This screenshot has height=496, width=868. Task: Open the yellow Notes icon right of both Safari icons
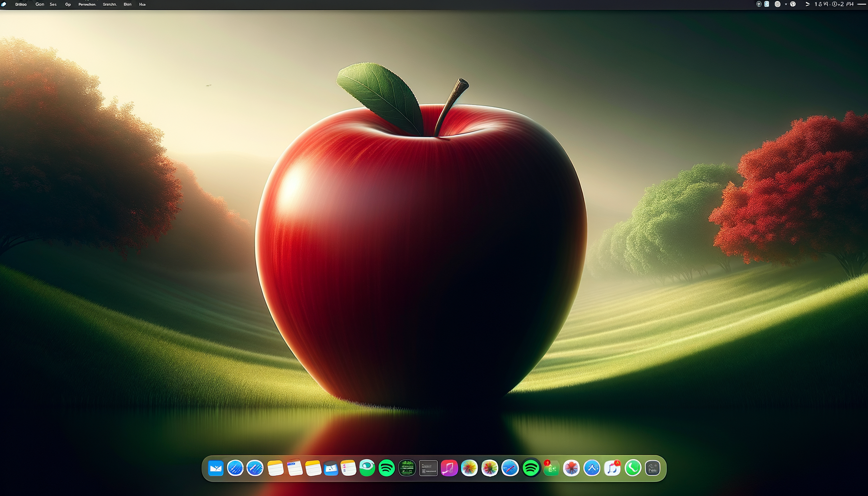pyautogui.click(x=275, y=468)
